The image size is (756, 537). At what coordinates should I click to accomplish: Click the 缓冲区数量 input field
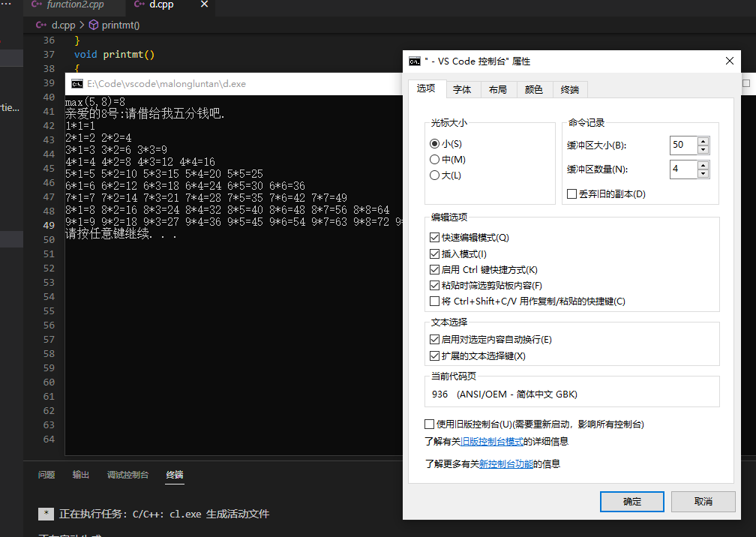684,169
